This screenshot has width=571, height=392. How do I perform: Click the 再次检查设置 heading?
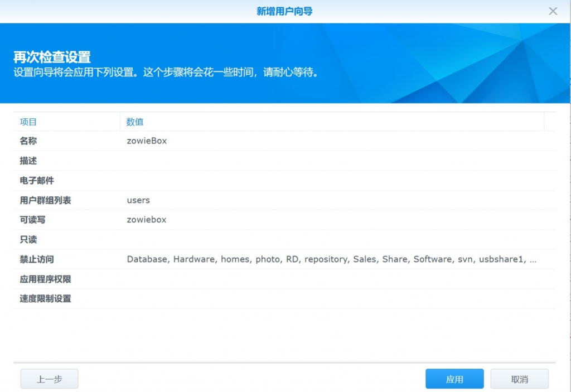52,57
